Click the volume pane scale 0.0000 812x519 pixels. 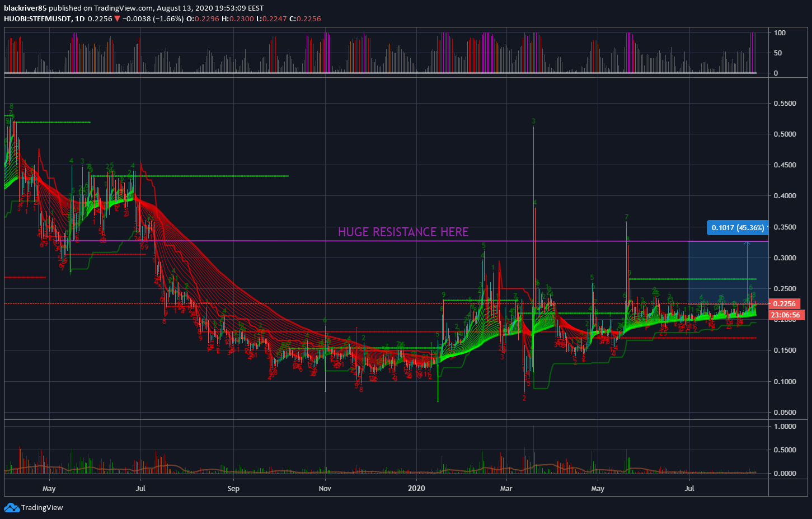pos(785,474)
